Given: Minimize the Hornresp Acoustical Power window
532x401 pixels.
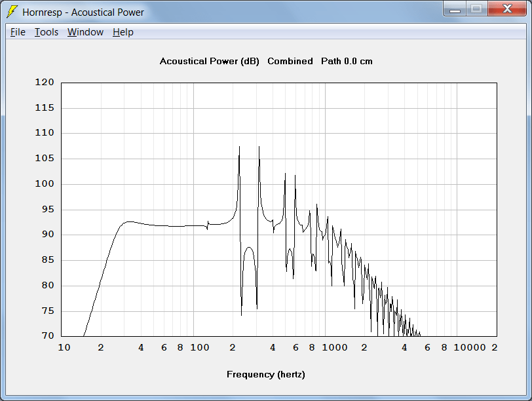Looking at the screenshot, I should pos(455,9).
